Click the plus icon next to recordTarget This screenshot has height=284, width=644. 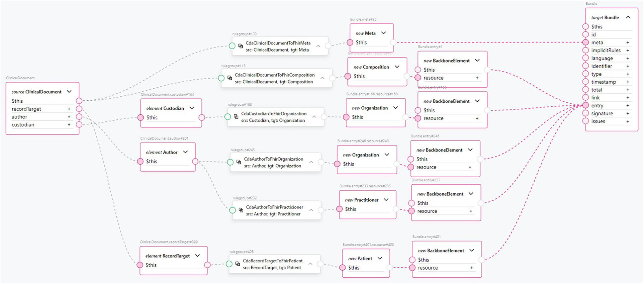(69, 109)
